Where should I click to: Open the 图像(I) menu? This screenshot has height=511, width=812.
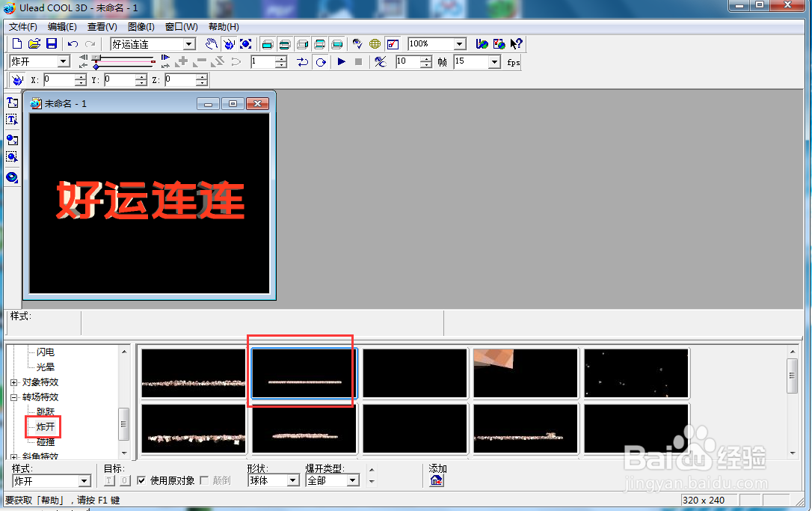click(141, 27)
